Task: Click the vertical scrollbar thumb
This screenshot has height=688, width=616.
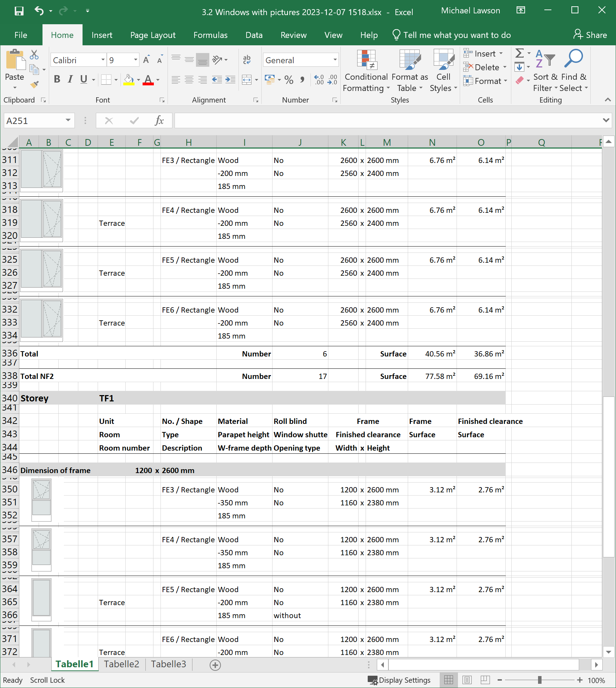Action: coord(609,477)
